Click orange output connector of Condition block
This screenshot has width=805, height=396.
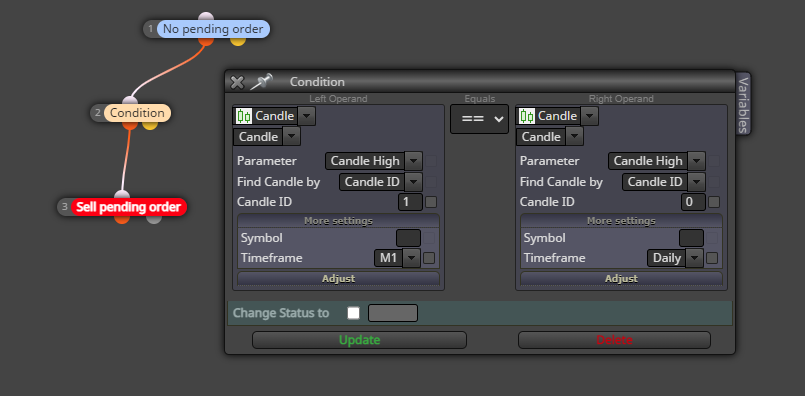[x=130, y=125]
